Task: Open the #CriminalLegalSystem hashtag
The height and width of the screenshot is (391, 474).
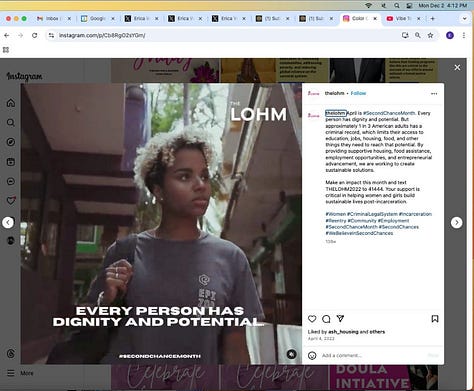Action: pos(372,214)
